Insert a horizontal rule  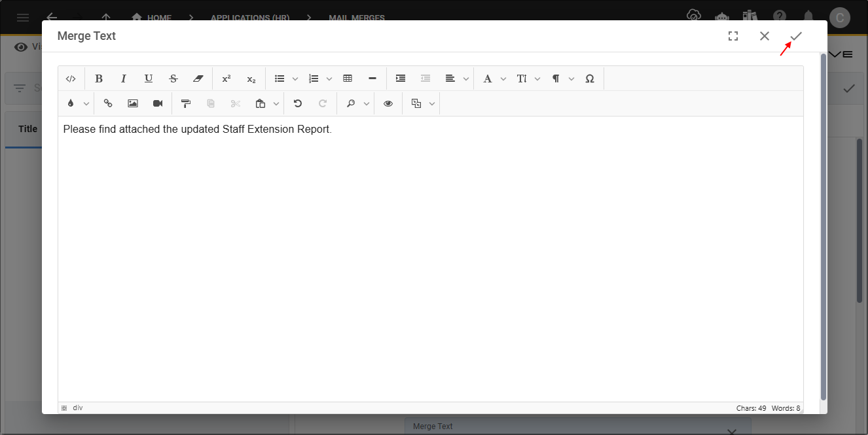tap(372, 78)
